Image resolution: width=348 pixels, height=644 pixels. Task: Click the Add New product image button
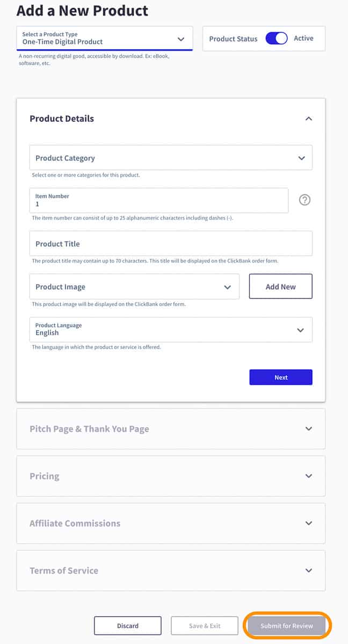280,286
